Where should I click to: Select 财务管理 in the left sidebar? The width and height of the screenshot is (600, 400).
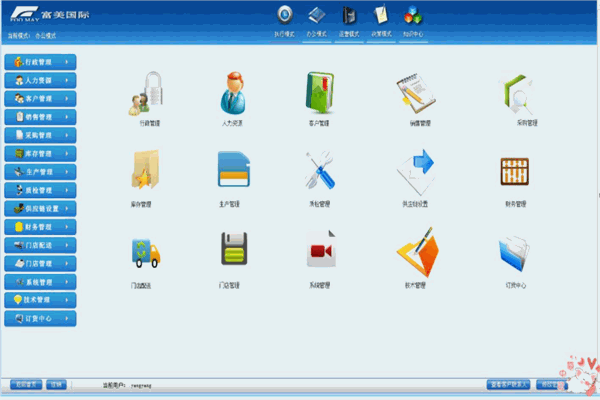pyautogui.click(x=40, y=227)
